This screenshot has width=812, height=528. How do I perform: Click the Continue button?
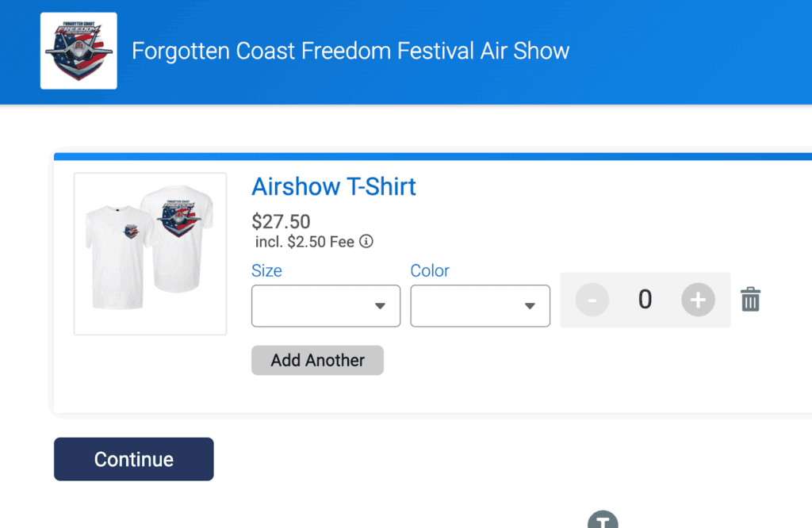(133, 458)
